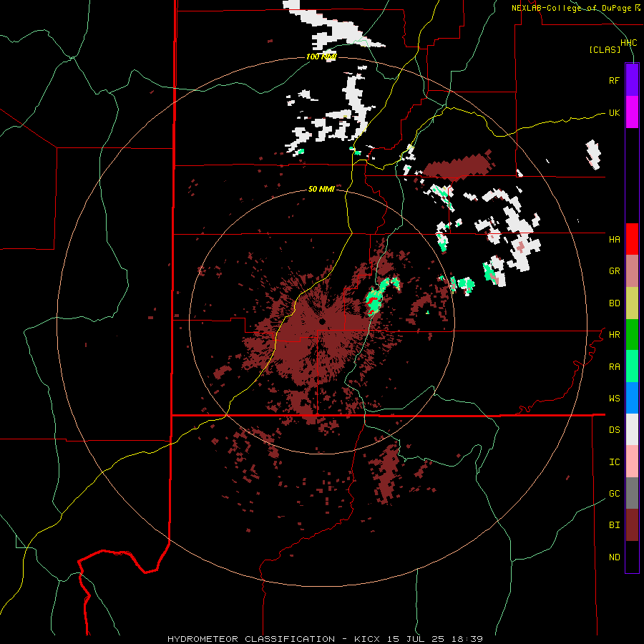Click the mint green RA legend swatch
644x644 pixels.
click(632, 366)
